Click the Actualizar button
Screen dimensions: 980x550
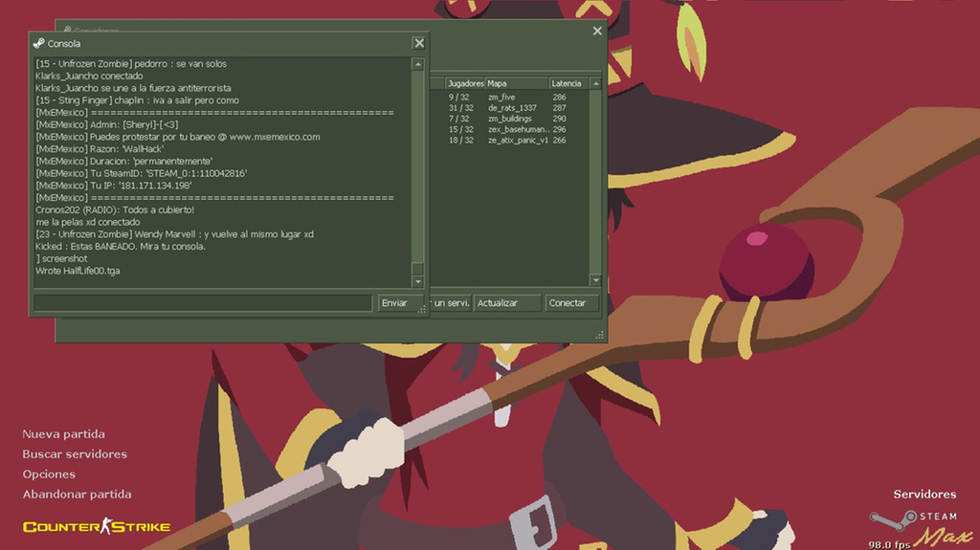507,303
